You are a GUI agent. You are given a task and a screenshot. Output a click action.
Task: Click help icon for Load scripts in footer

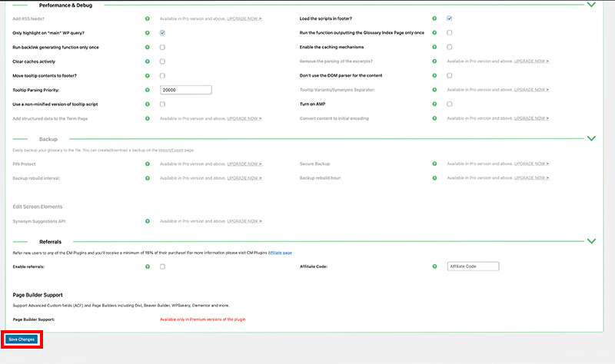(x=434, y=18)
